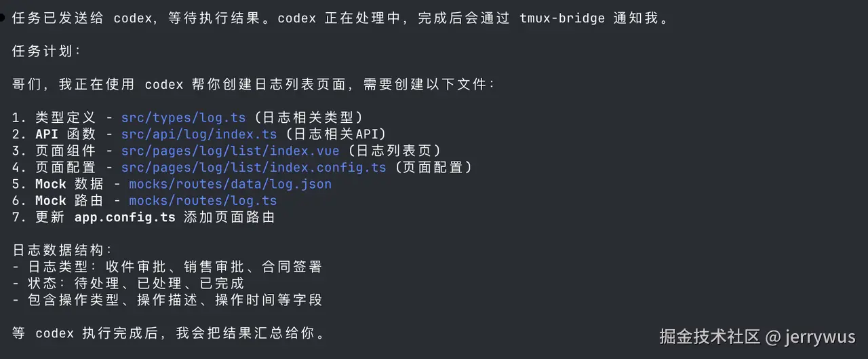Open the src/pages/log/list/index.vue link
The image size is (868, 359).
(x=230, y=151)
